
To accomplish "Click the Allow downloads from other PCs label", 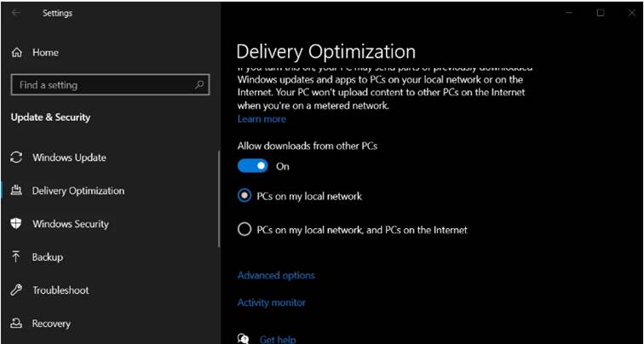I will [x=308, y=146].
